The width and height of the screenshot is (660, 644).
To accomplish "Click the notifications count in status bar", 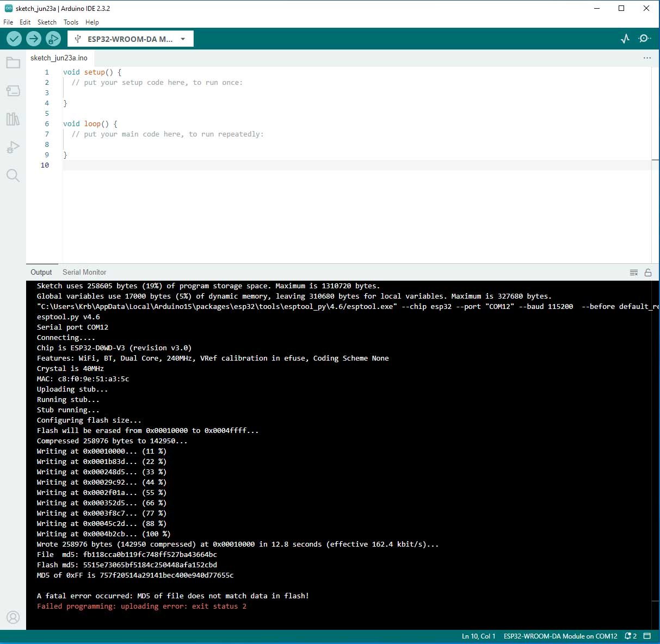I will (x=631, y=636).
